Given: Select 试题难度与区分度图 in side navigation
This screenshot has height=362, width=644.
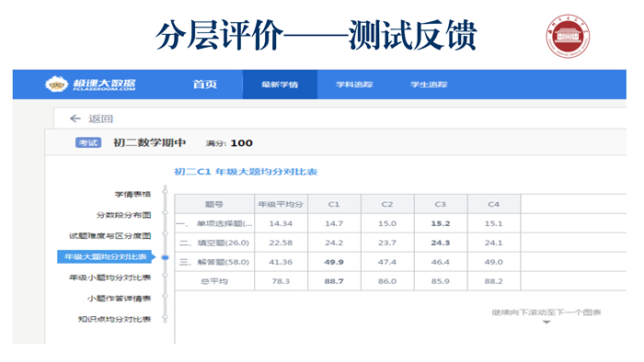Looking at the screenshot, I should click(110, 236).
